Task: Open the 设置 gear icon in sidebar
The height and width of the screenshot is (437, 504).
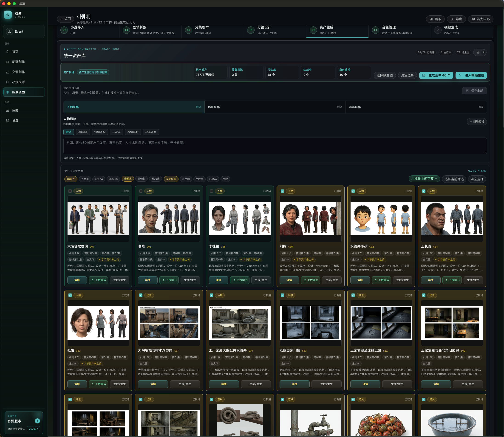Action: (x=8, y=121)
